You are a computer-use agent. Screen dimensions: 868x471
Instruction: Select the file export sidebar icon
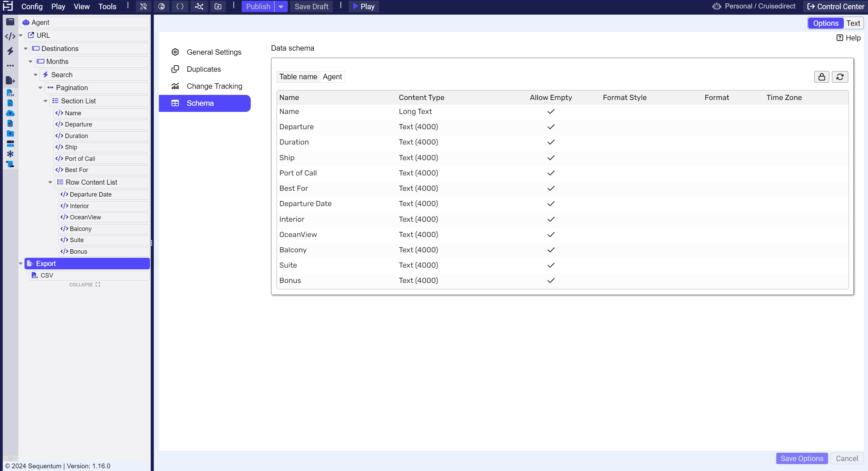10,80
